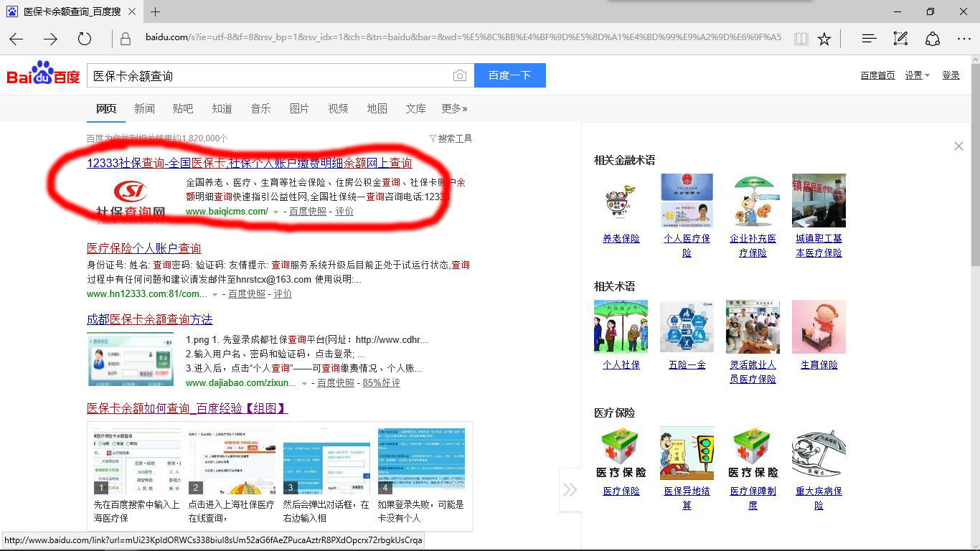The width and height of the screenshot is (980, 551).
Task: Click the browser address bar URL
Action: [x=463, y=37]
